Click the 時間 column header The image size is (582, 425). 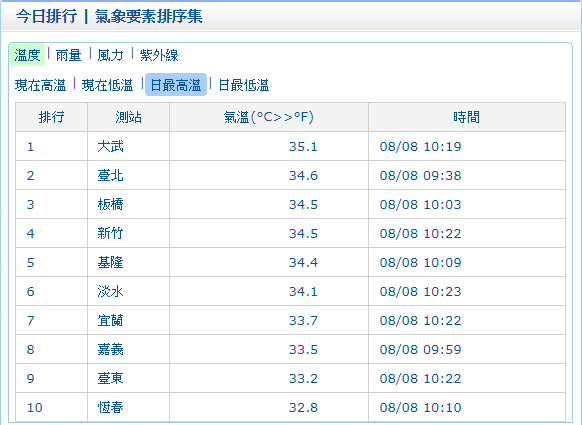click(467, 117)
